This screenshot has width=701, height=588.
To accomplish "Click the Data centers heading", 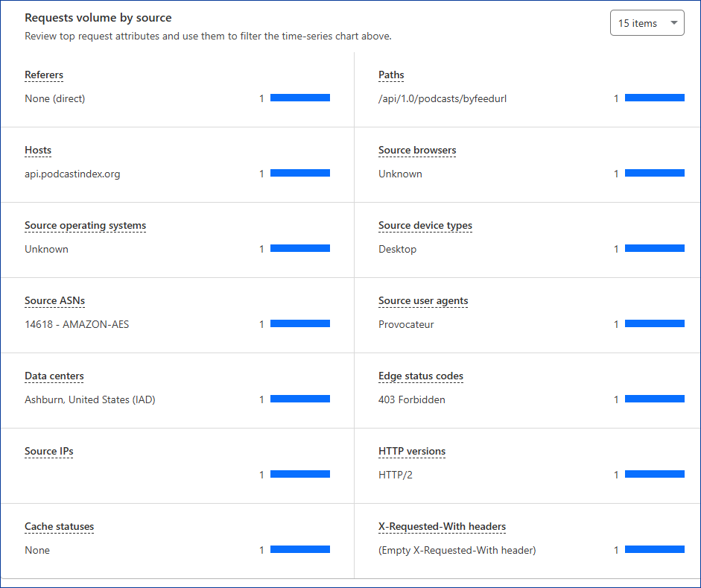I will click(x=54, y=376).
